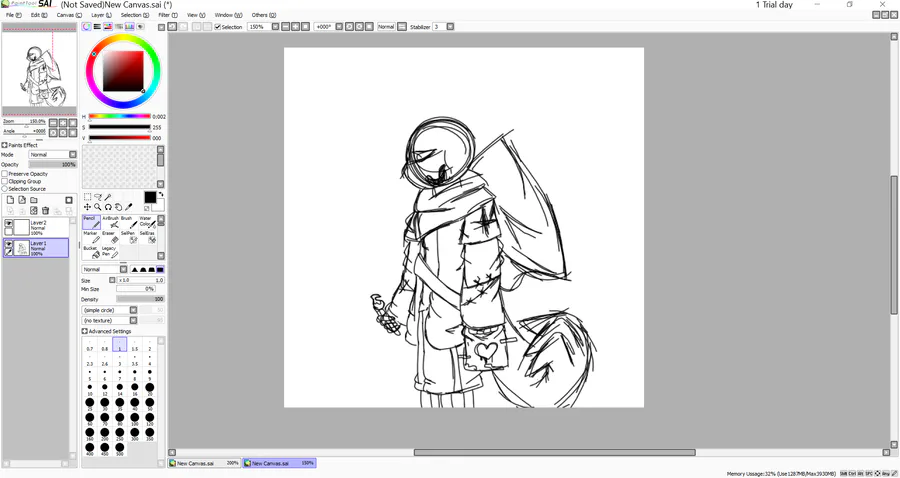Open the (no texture) dropdown
The image size is (900, 478).
(133, 320)
